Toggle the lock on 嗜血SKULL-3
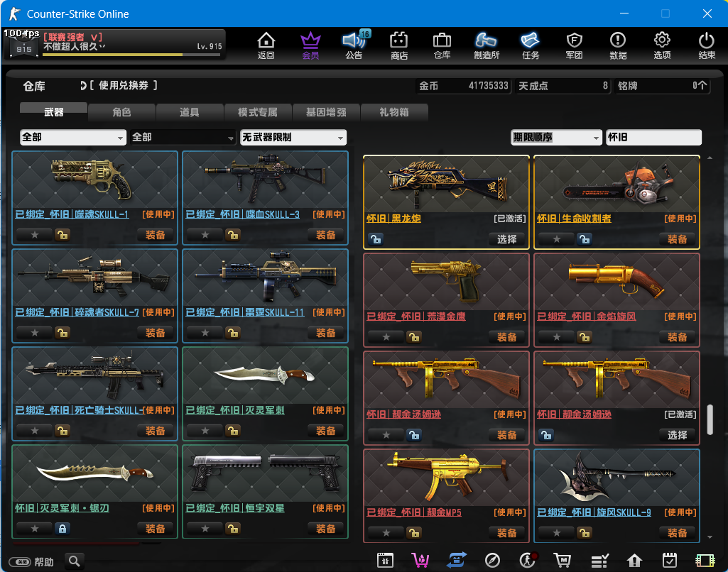Viewport: 728px width, 572px height. (233, 235)
